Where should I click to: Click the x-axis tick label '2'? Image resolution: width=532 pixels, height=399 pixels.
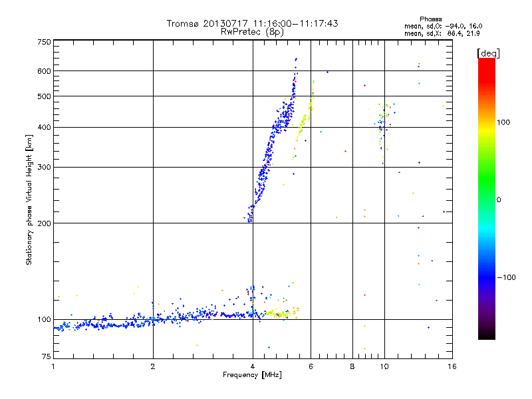point(153,366)
